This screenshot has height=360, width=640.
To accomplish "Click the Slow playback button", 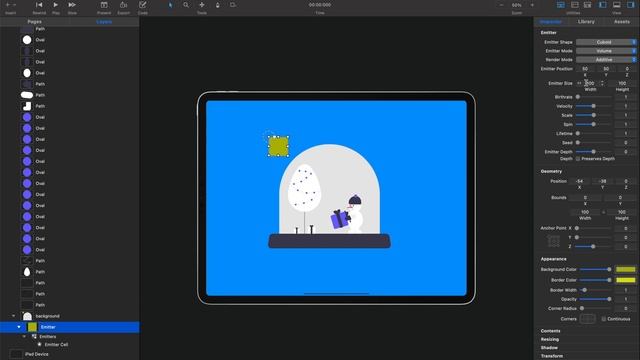I will 72,5.
